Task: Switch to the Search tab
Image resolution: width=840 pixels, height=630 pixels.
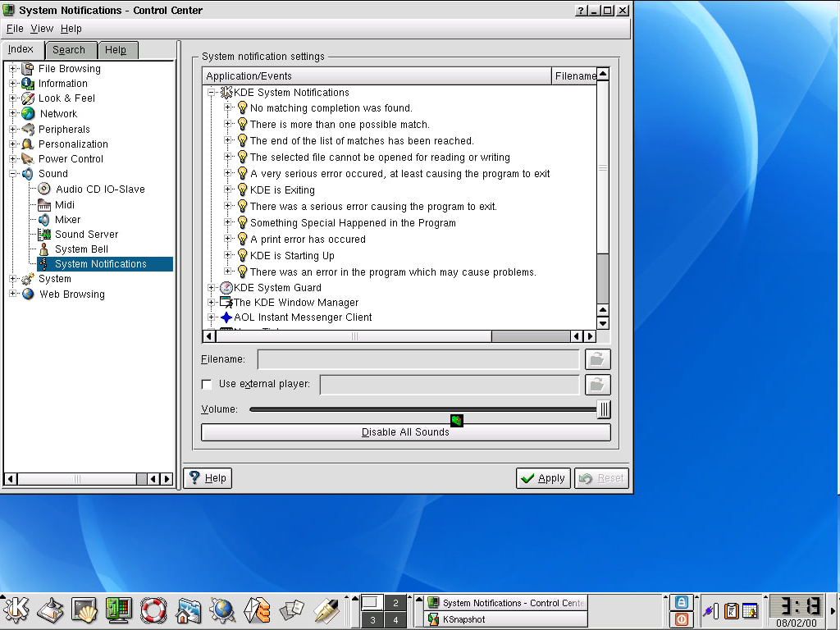Action: 69,50
